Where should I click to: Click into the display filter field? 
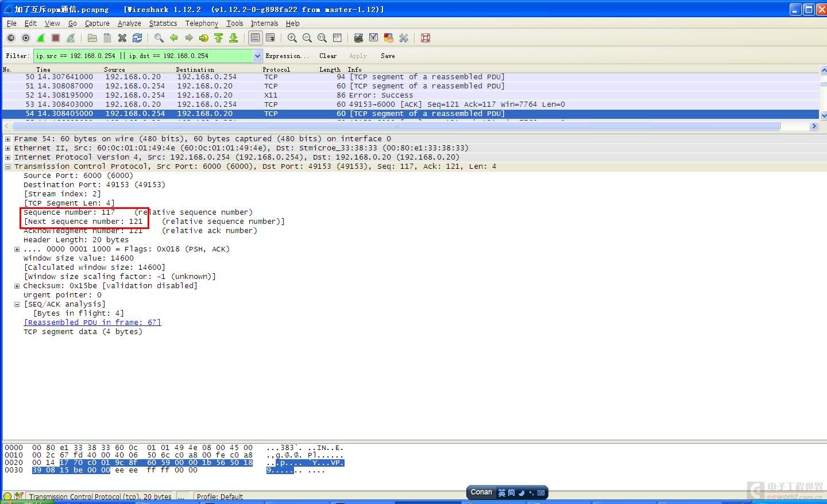(x=143, y=56)
